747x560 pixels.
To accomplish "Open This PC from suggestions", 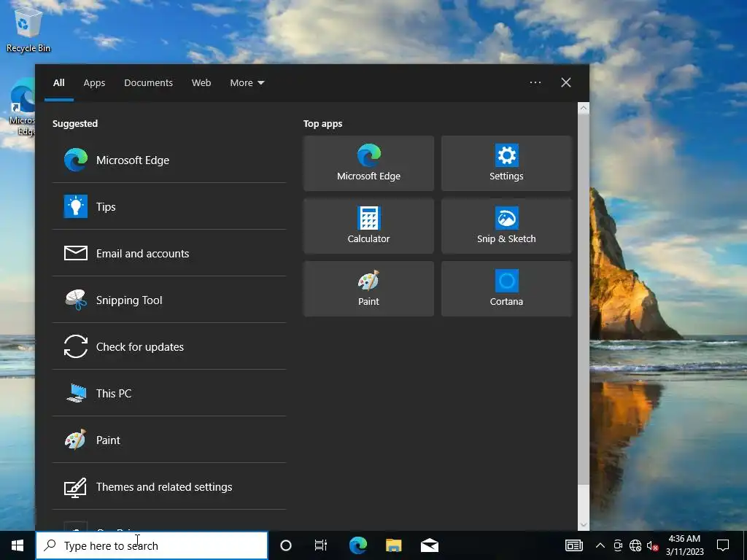I will (169, 393).
